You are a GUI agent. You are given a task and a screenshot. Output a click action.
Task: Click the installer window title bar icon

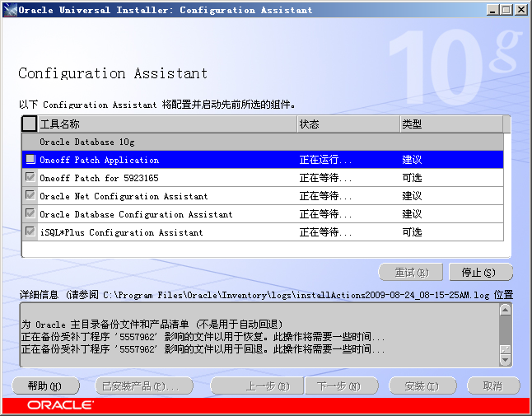[x=10, y=10]
